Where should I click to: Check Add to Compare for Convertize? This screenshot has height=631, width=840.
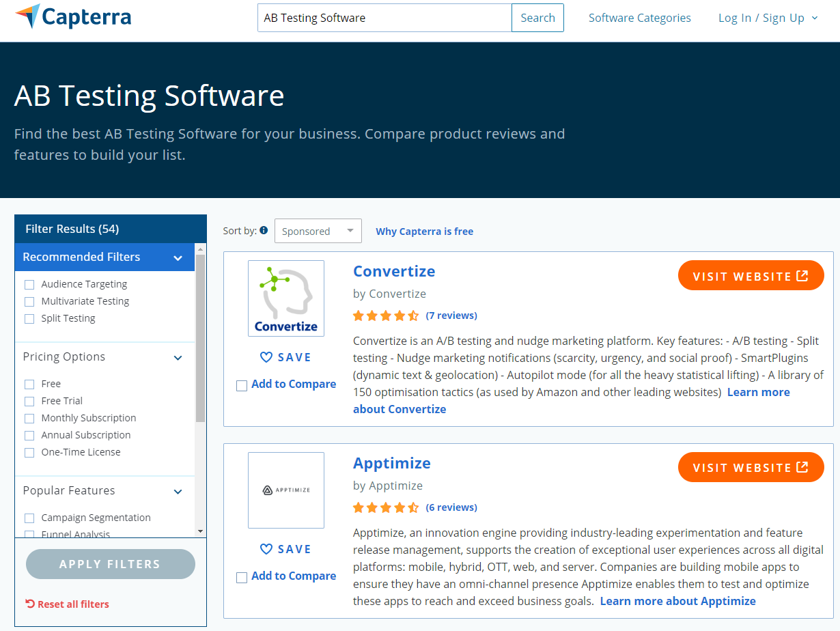(242, 385)
